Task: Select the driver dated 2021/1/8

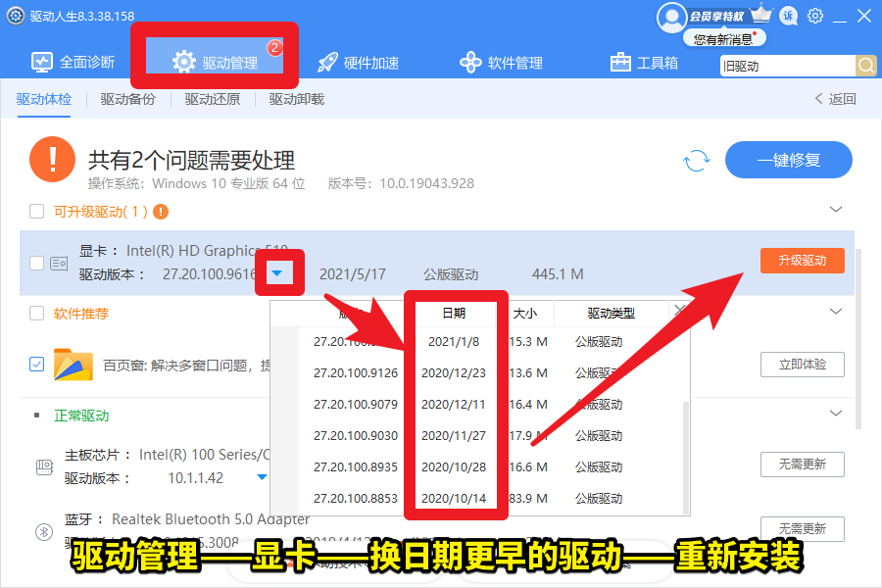Action: tap(454, 342)
